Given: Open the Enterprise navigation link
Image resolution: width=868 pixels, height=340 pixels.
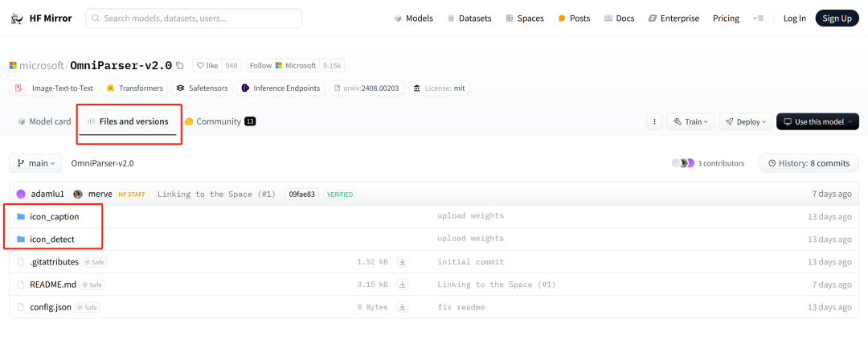Looking at the screenshot, I should point(674,18).
